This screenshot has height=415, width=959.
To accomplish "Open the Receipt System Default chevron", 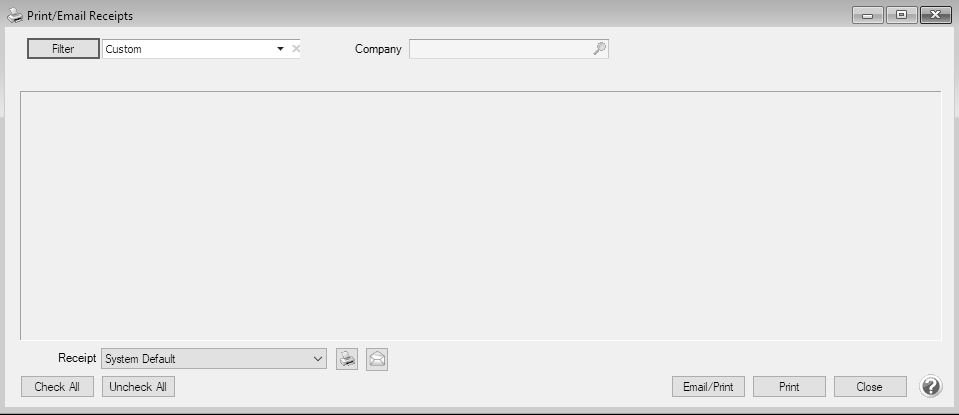I will coord(318,359).
